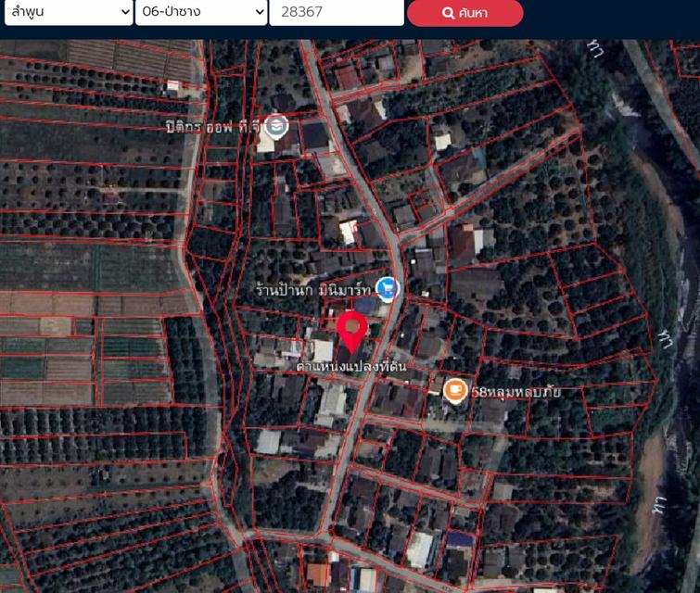Open the ลำพูน province dropdown
The height and width of the screenshot is (593, 700).
(x=68, y=12)
